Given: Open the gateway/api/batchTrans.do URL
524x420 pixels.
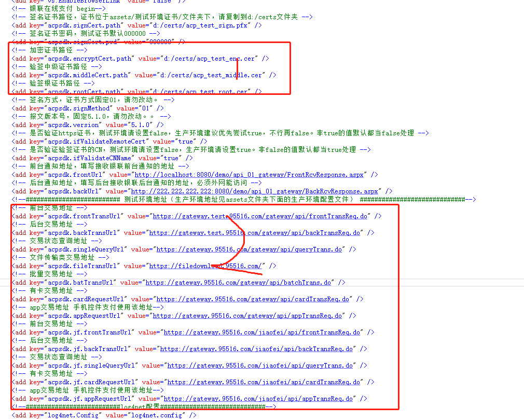Looking at the screenshot, I should click(238, 283).
